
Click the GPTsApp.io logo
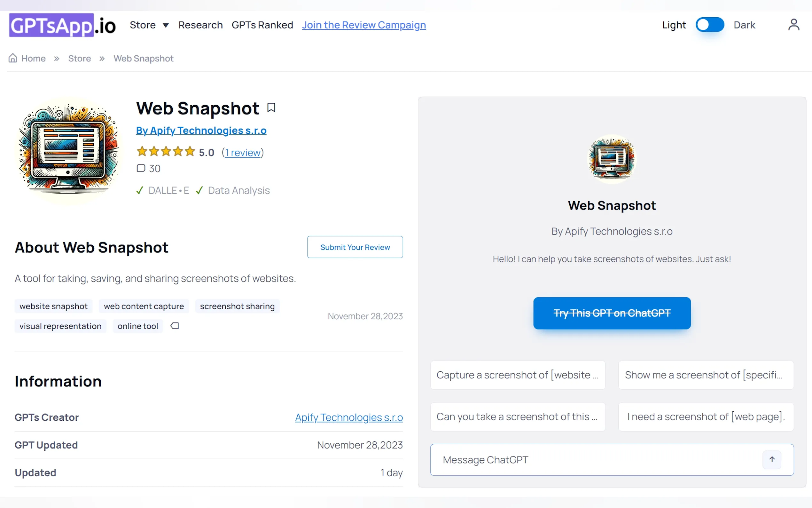pyautogui.click(x=62, y=25)
